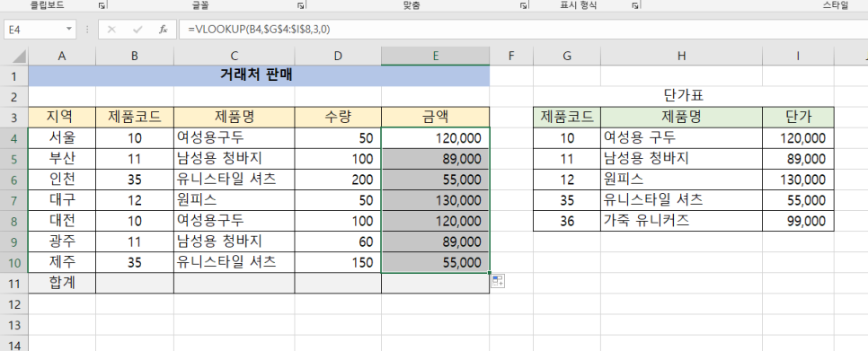This screenshot has width=868, height=351.
Task: Select row 1 header
Action: [x=13, y=75]
